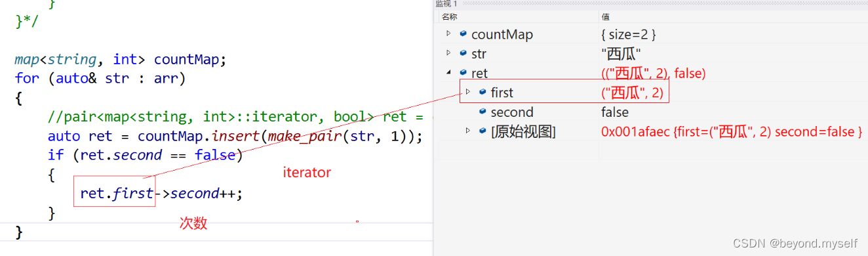Click the map<string, int> countMap; line
868x256 pixels.
120,60
